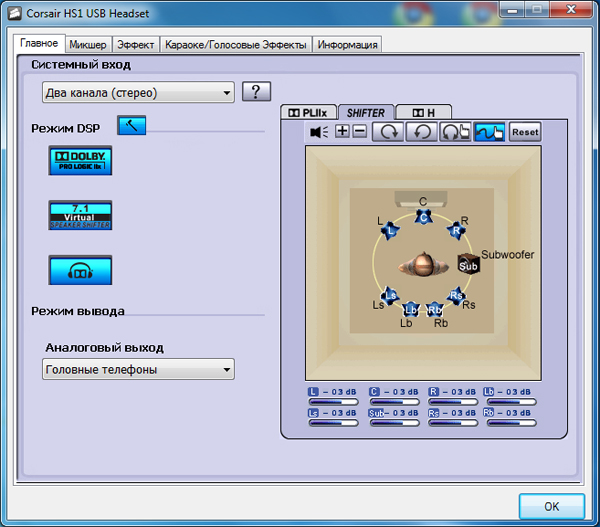Select the SHIFTER sub-tab

point(366,113)
